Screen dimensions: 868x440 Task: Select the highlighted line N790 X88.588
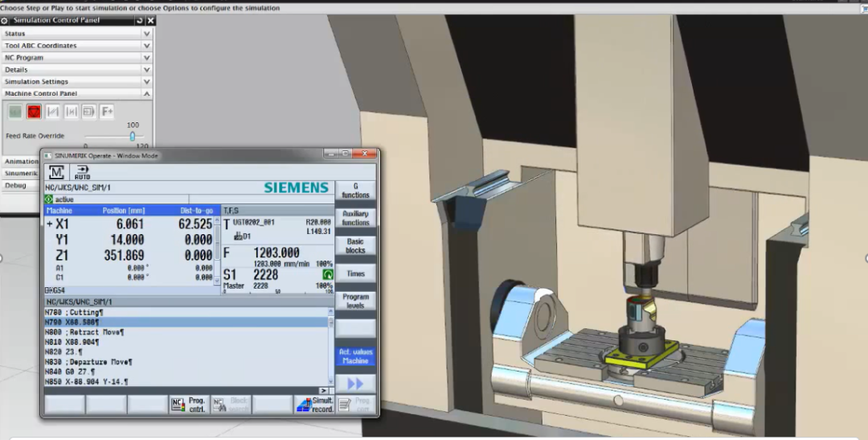[186, 322]
